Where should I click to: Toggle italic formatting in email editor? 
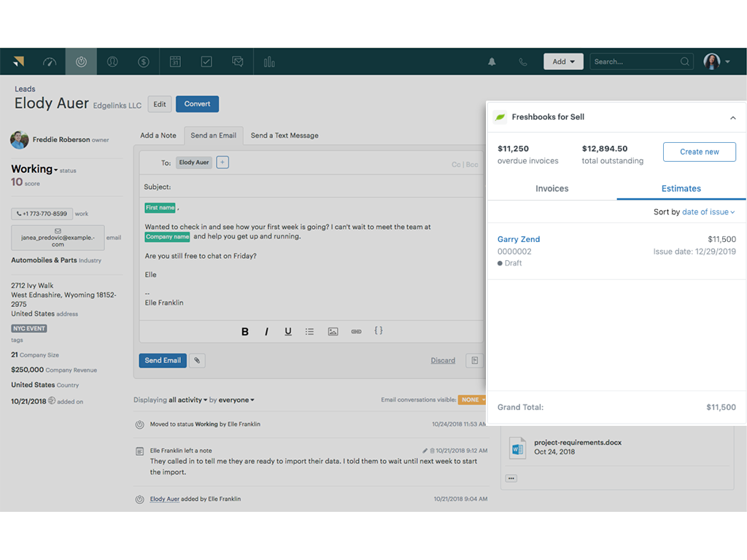click(x=266, y=331)
